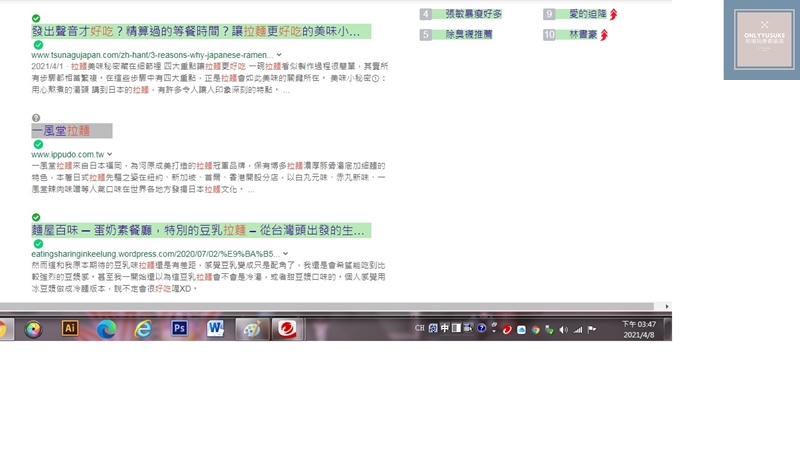
Task: Click the horizontal scrollbar right arrow
Action: point(667,307)
